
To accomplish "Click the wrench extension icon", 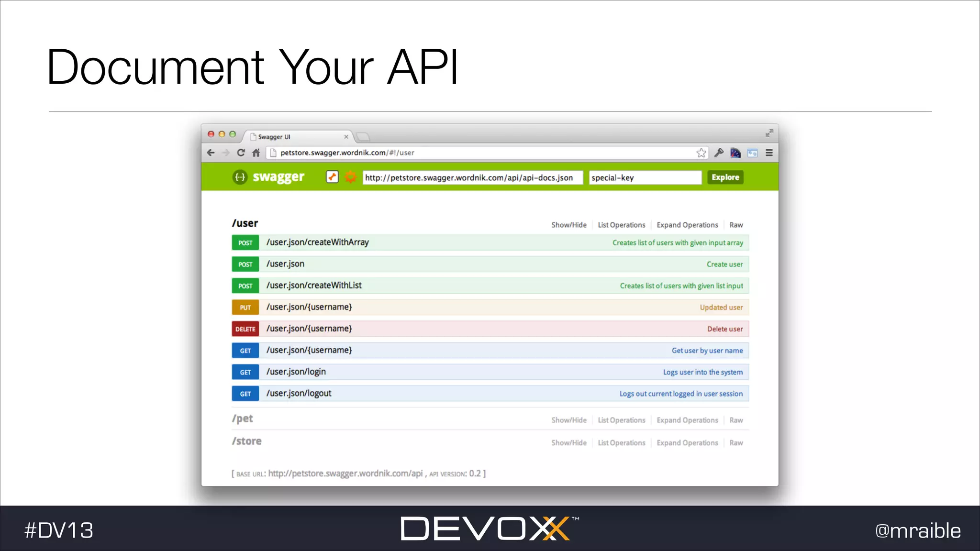I will [719, 153].
